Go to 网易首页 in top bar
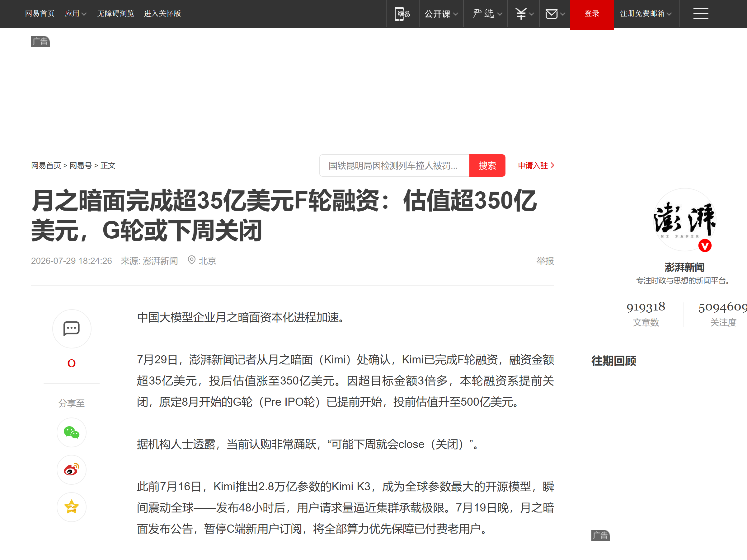 tap(40, 14)
